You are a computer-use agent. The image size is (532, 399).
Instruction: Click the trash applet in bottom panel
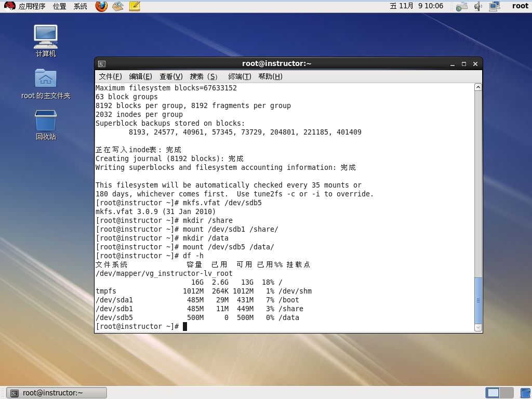click(x=526, y=393)
